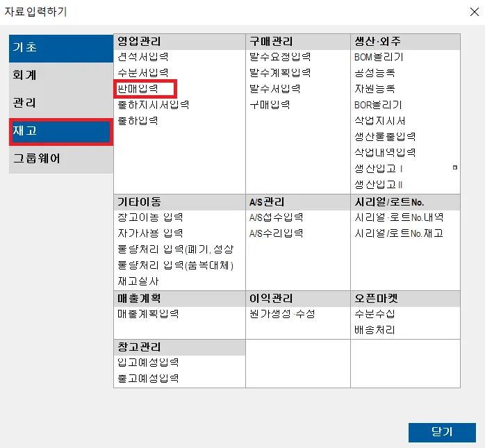Open the 그룹웨어 tab
This screenshot has height=448, width=485.
(x=61, y=160)
